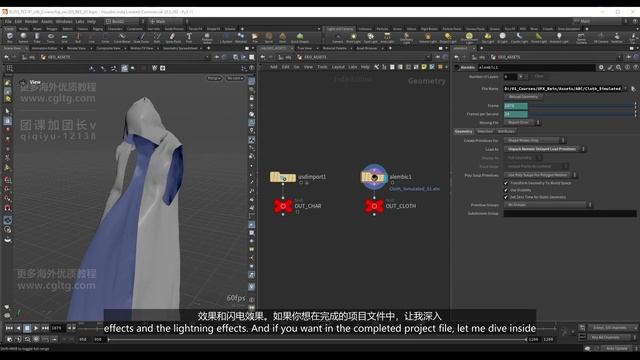Jump to the first frame
This screenshot has height=360, width=640.
pyautogui.click(x=9, y=328)
